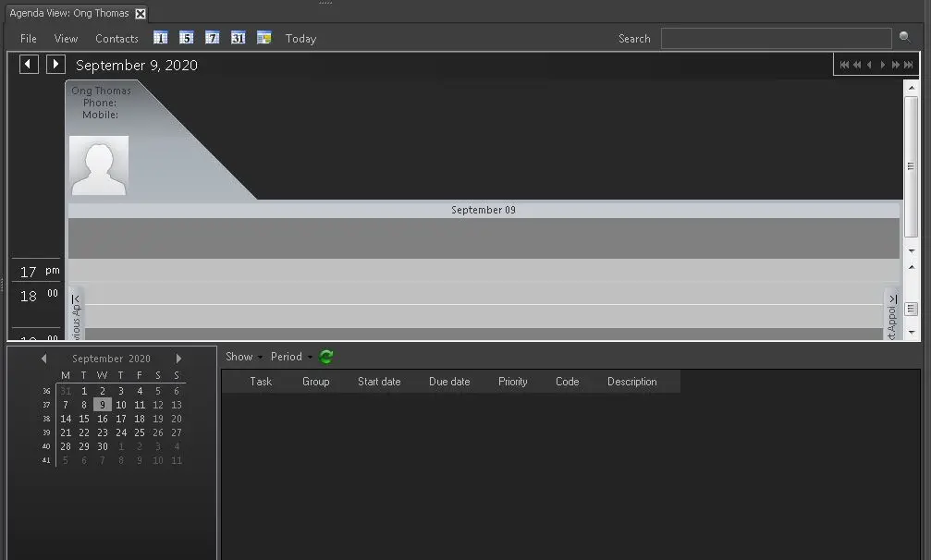Go to previous month in mini calendar

click(x=43, y=359)
